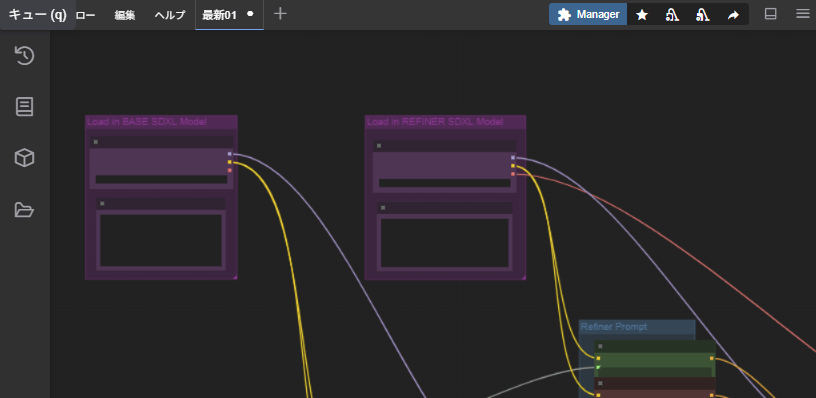The width and height of the screenshot is (816, 398).
Task: Open the Manager button
Action: click(x=588, y=15)
